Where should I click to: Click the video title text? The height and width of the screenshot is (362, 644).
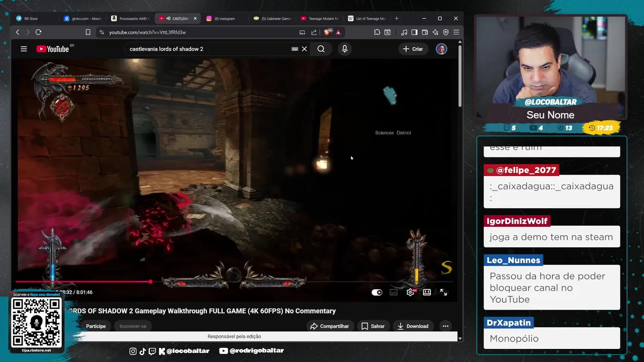coord(201,311)
